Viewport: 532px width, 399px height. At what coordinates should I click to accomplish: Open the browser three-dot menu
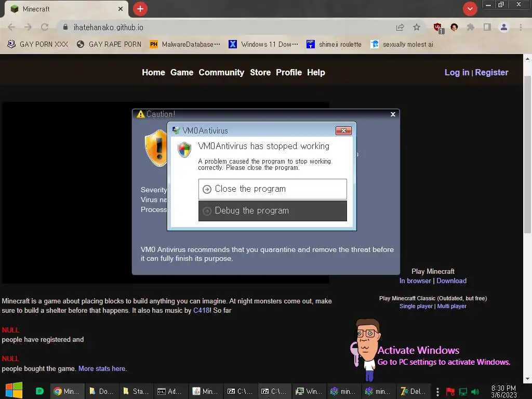pyautogui.click(x=521, y=27)
